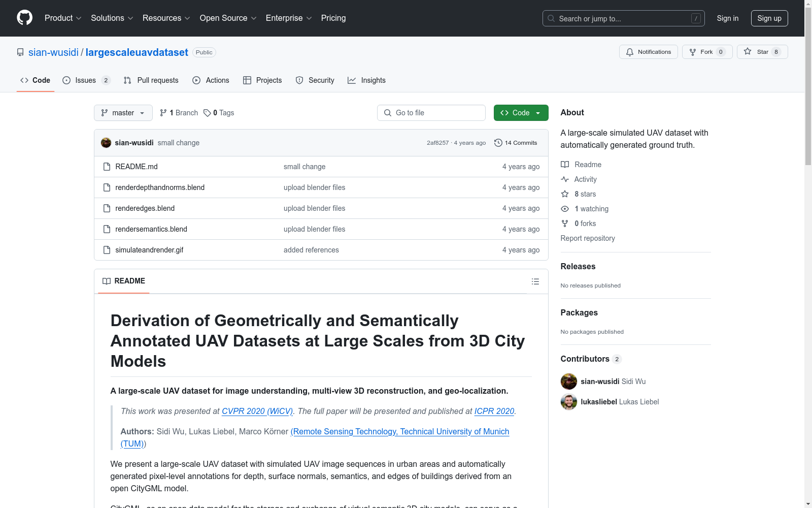Open the README outline list icon
The image size is (812, 508).
tap(535, 281)
